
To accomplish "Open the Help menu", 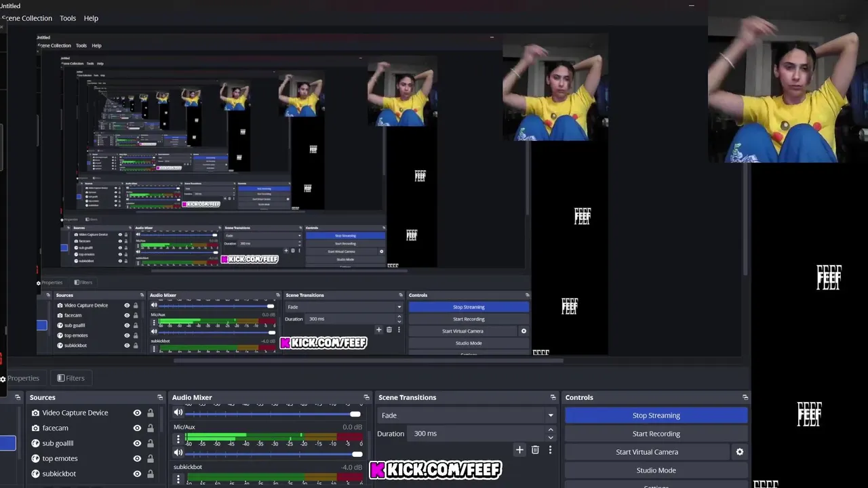I will click(x=91, y=18).
